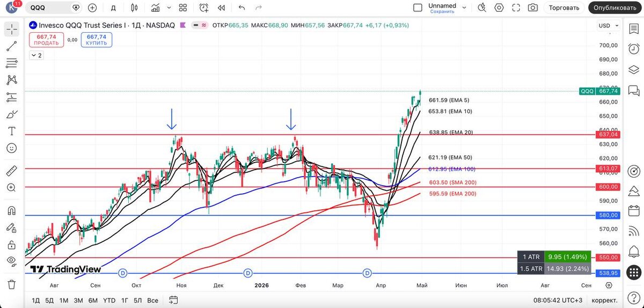This screenshot has height=308, width=644.
Task: Open the Д chart interval dropdown
Action: pyautogui.click(x=113, y=8)
